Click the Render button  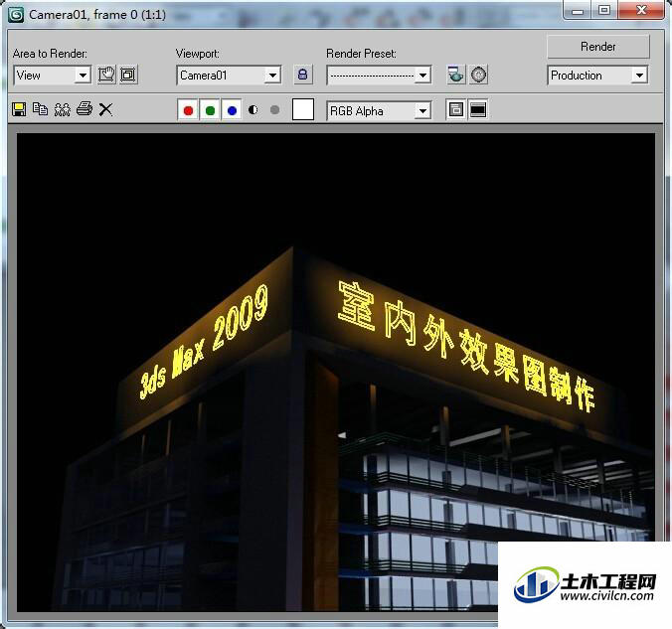pyautogui.click(x=597, y=47)
